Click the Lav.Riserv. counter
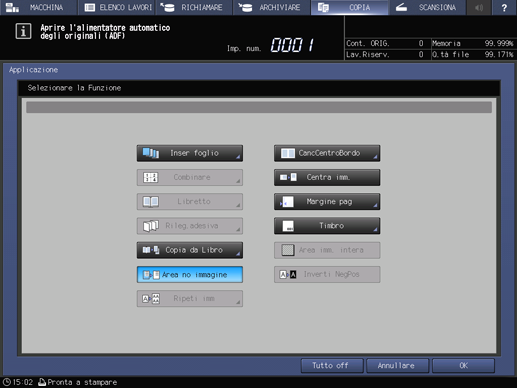This screenshot has height=388, width=517. coord(385,54)
